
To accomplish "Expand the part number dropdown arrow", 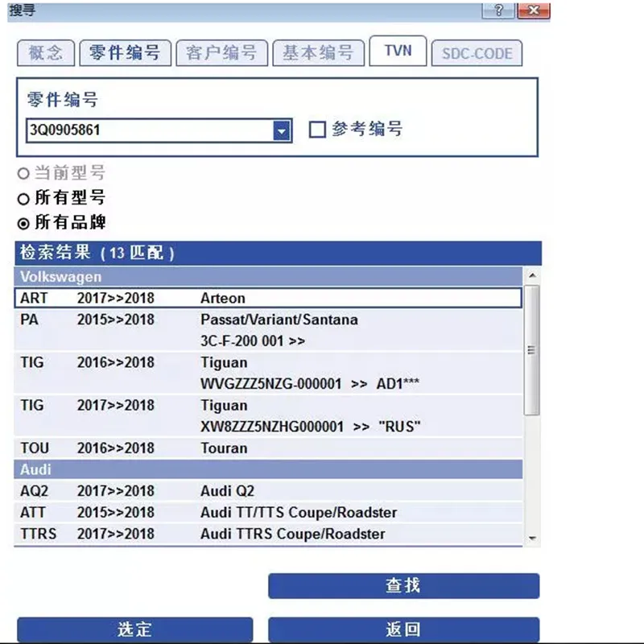I will click(282, 131).
